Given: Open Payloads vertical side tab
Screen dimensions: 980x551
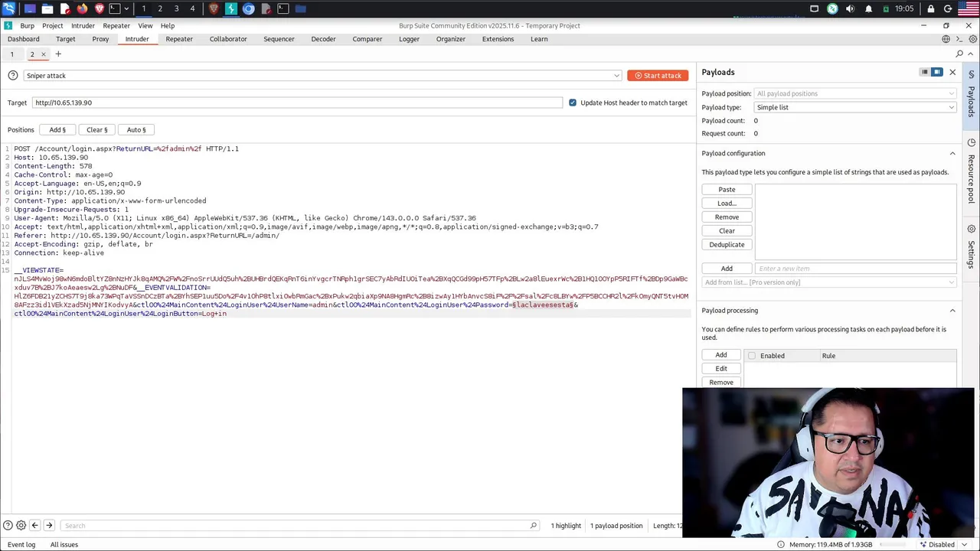Looking at the screenshot, I should 972,95.
